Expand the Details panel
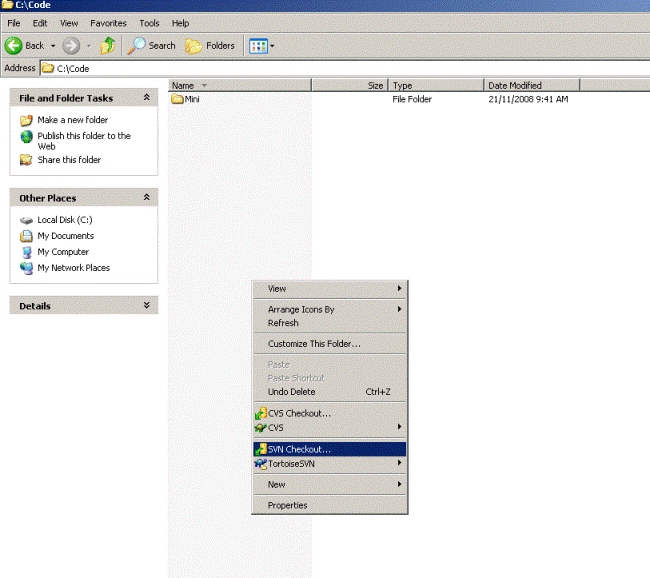The height and width of the screenshot is (578, 650). tap(147, 306)
